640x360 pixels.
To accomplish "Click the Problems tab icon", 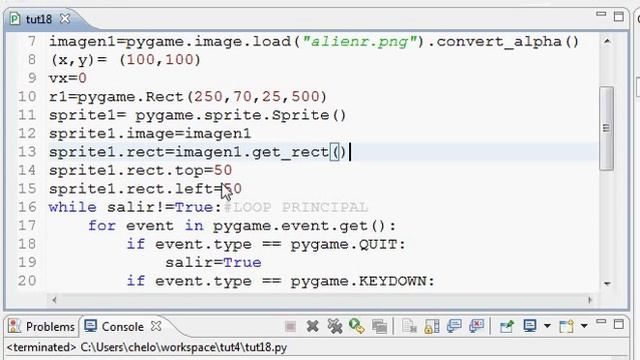I will (x=15, y=326).
